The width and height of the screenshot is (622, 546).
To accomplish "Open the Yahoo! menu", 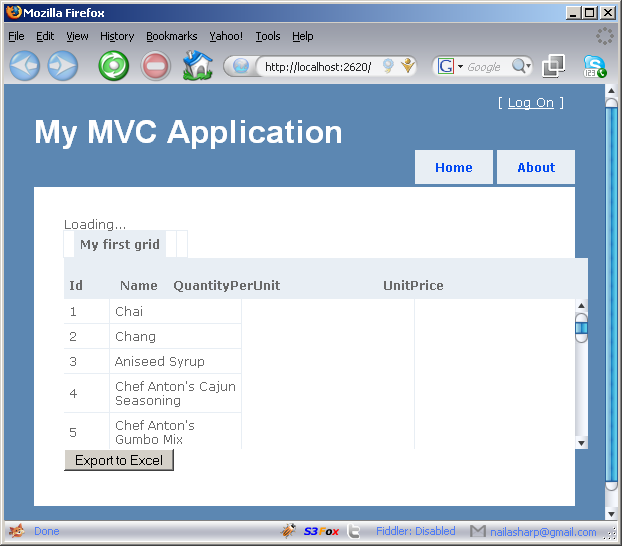I will (226, 36).
